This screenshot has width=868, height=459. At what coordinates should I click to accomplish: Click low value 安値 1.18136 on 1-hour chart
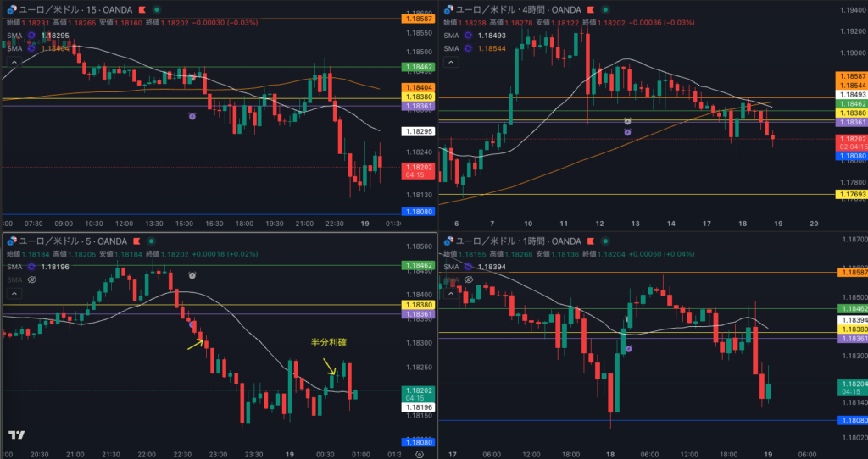558,254
